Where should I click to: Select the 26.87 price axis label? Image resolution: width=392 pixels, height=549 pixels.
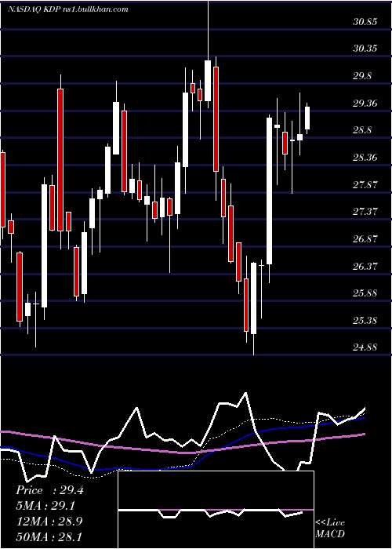(x=365, y=239)
